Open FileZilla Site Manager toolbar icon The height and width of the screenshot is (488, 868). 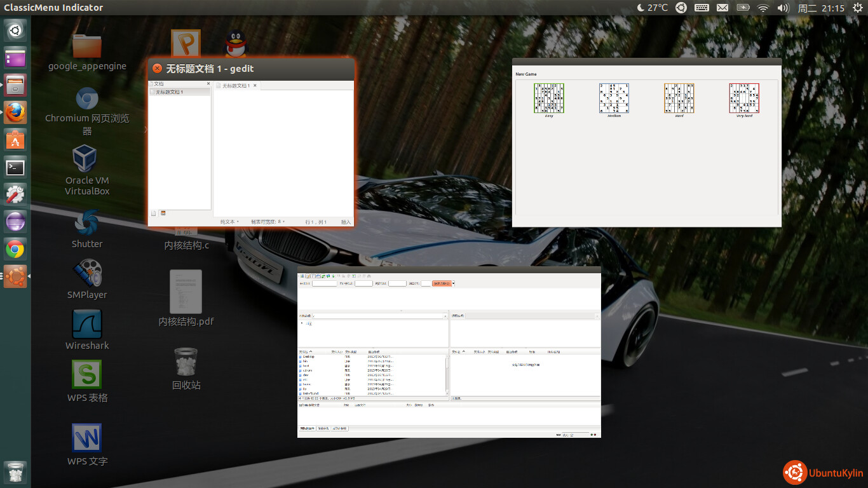[302, 276]
